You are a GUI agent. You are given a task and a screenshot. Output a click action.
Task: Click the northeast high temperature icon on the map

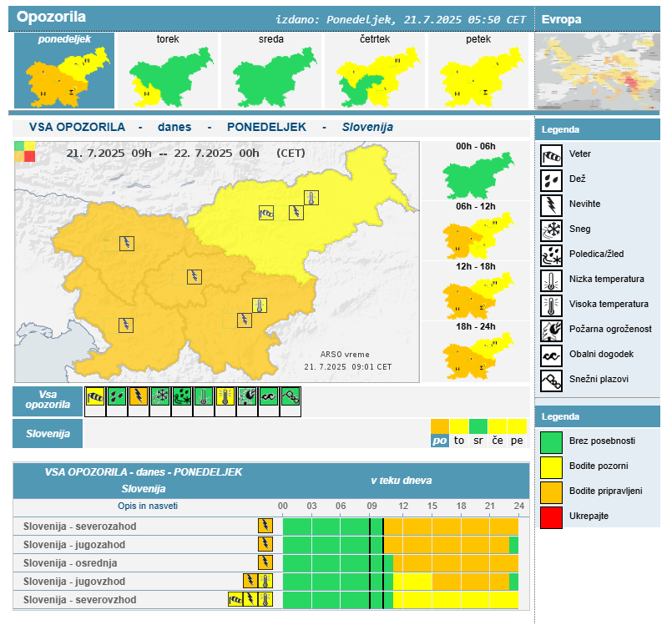click(311, 198)
